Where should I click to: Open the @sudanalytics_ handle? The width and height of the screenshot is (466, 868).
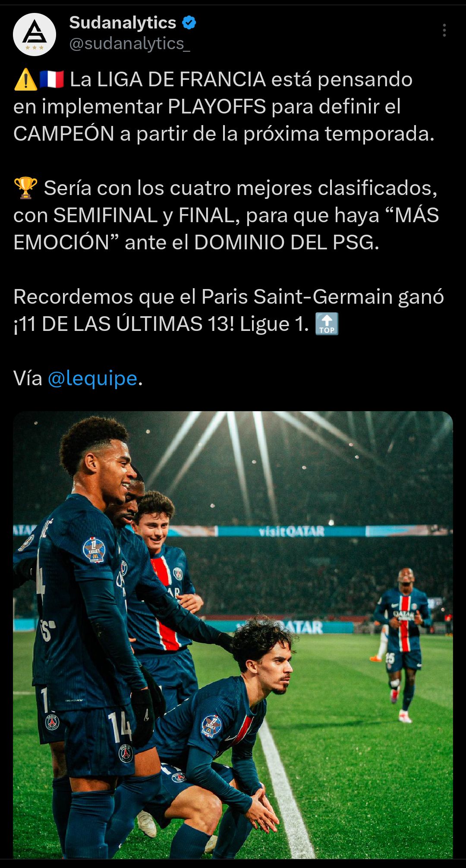(x=129, y=44)
